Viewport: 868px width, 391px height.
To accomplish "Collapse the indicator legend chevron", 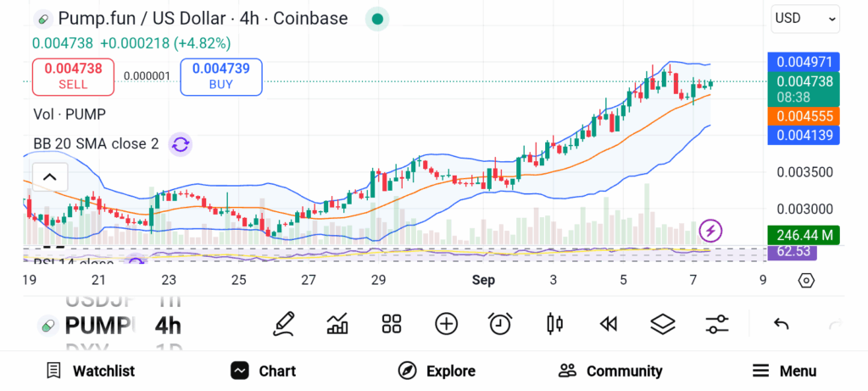I will click(x=50, y=176).
